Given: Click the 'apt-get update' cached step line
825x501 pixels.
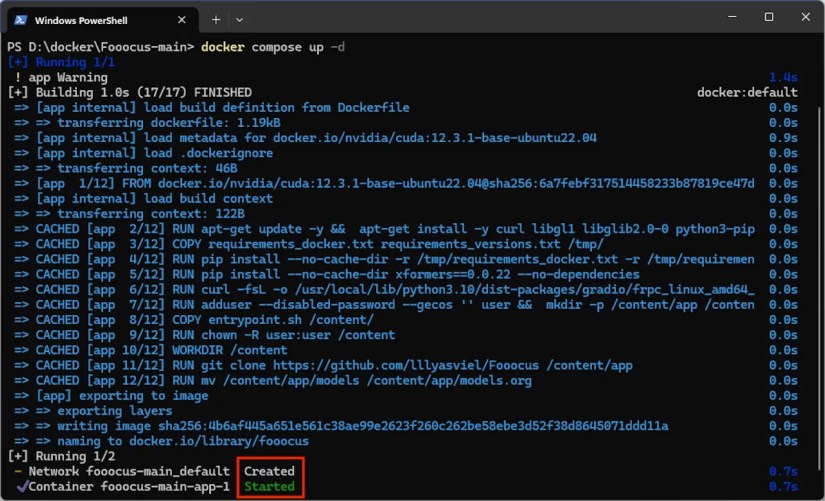Looking at the screenshot, I should click(x=385, y=229).
